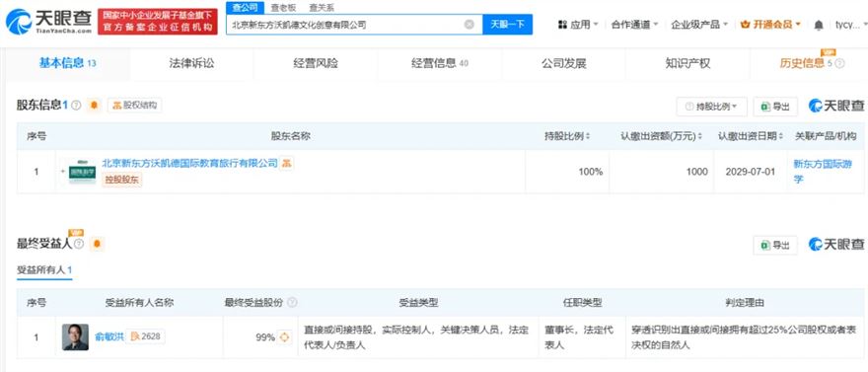
Task: Click the company name search input field
Action: (x=345, y=25)
